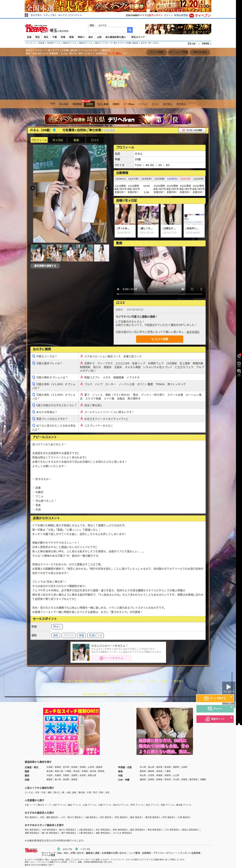The image size is (242, 868).
Task: Click the メルマガ登録 button
Action: (157, 52)
